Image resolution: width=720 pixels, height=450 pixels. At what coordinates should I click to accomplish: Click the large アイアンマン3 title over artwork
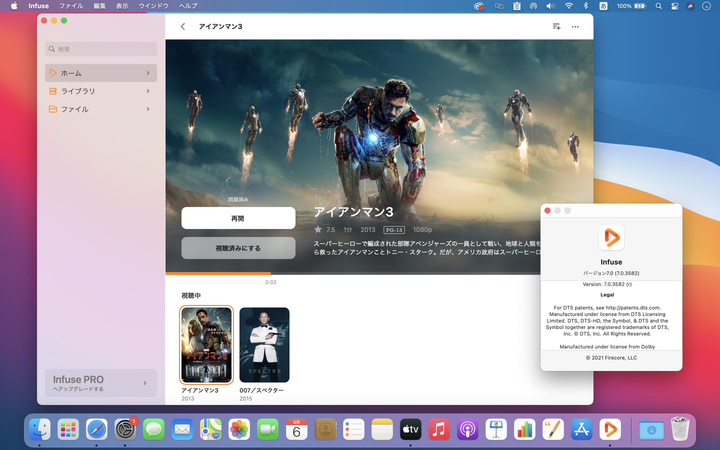point(354,212)
